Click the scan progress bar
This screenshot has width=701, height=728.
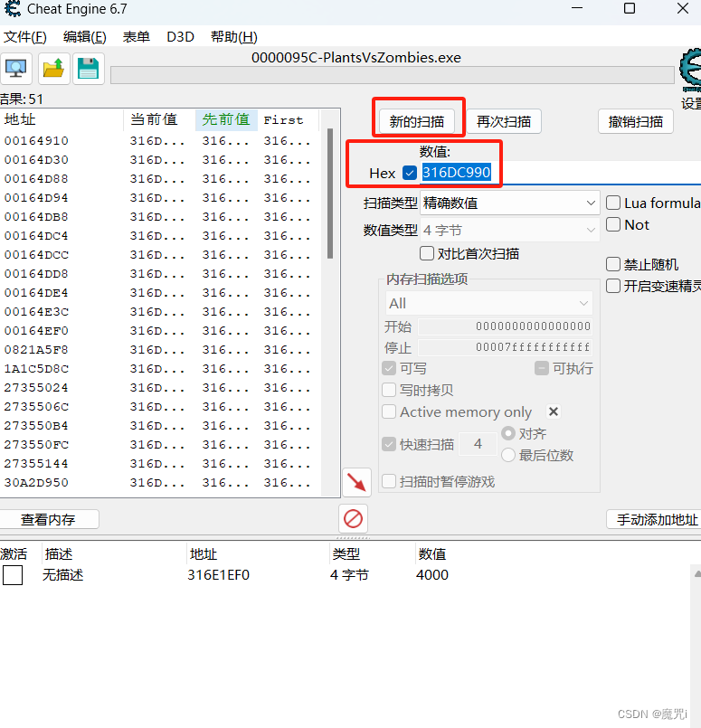click(x=393, y=75)
